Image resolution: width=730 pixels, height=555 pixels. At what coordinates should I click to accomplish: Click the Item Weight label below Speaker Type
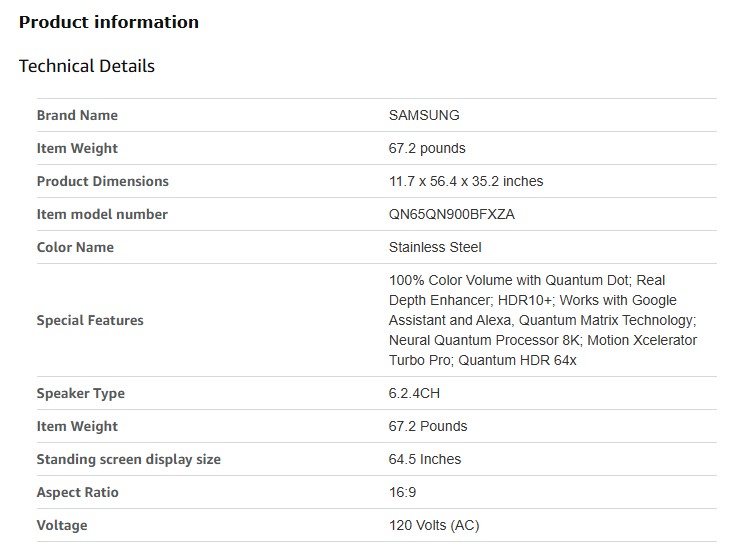coord(77,426)
